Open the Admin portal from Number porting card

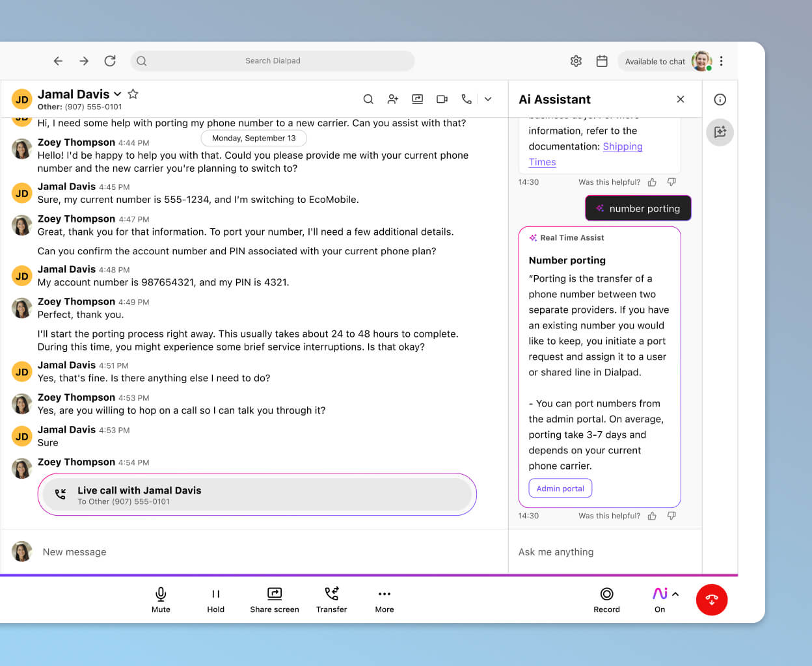(560, 488)
